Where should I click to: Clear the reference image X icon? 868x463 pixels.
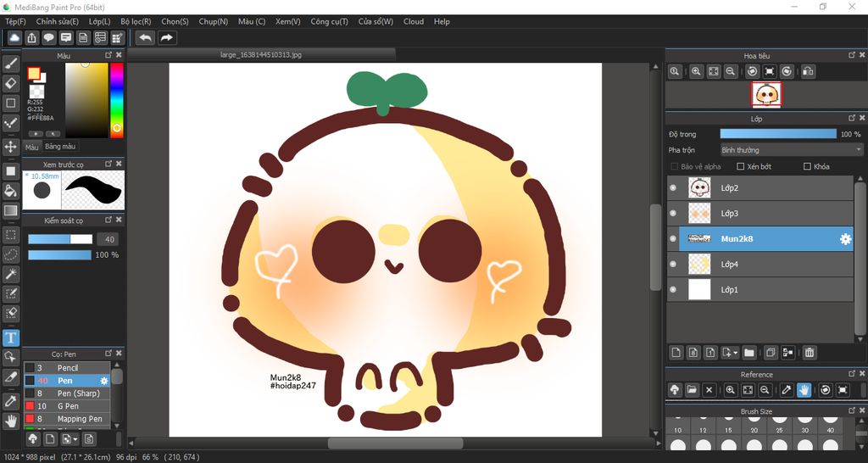pos(709,390)
